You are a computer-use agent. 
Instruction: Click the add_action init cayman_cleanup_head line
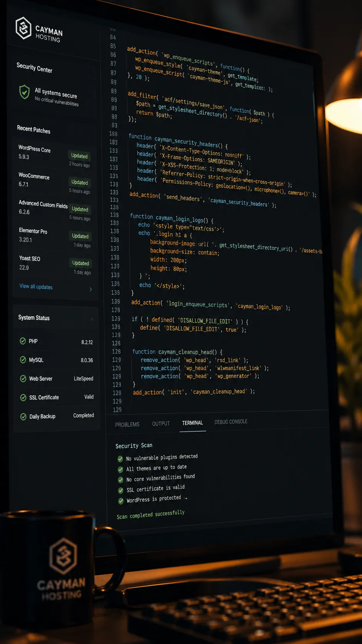(x=194, y=392)
